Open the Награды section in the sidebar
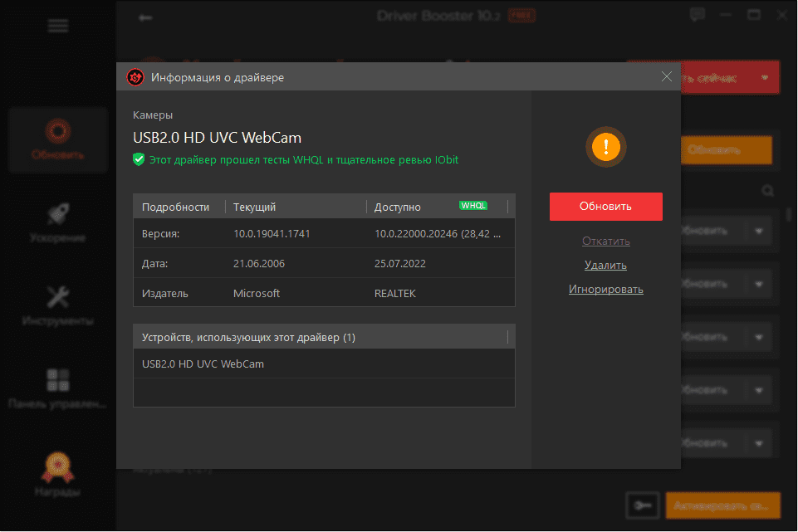Screen dimensions: 798x532 pos(58,475)
